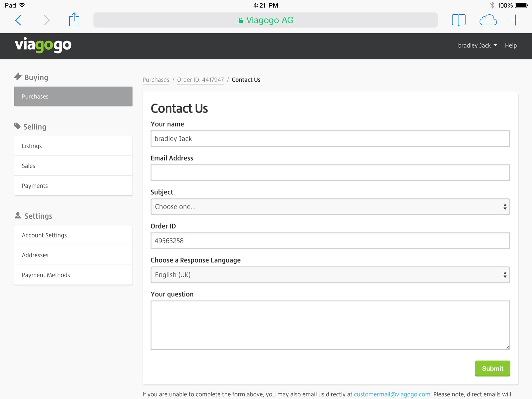This screenshot has width=532, height=399.
Task: Click the customermail@viagogo.com email link
Action: pos(392,394)
